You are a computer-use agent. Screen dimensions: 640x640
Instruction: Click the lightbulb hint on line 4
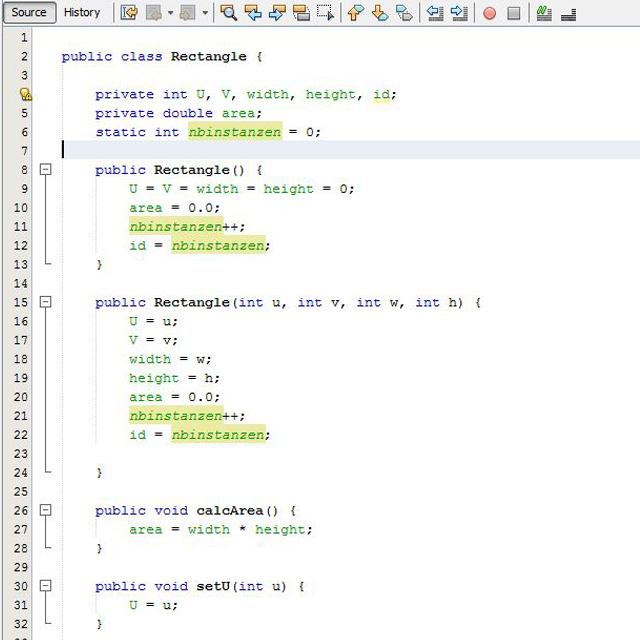click(x=25, y=94)
